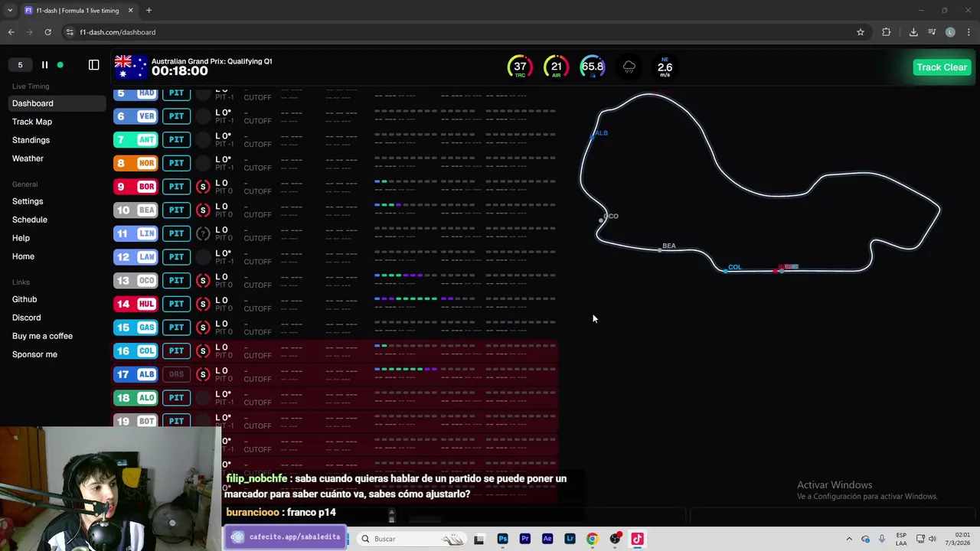The image size is (980, 551).
Task: Open the media control icon in the toolbar
Action: pos(932,32)
